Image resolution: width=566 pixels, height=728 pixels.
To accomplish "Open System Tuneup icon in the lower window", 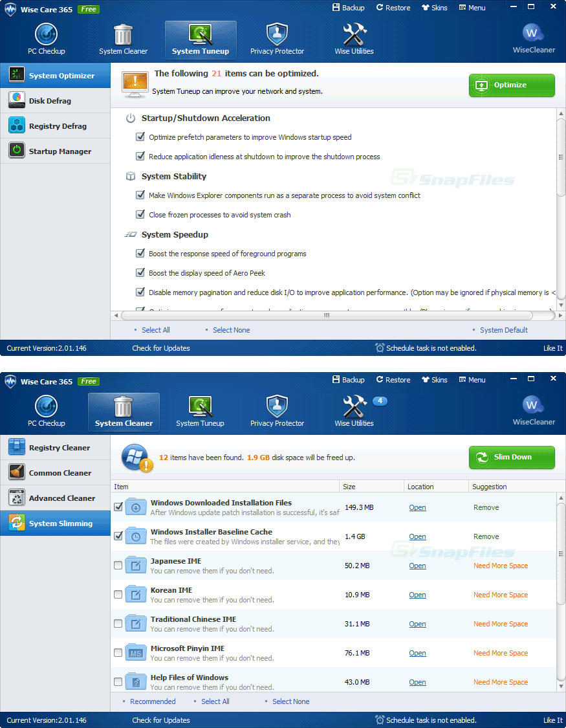I will point(200,406).
